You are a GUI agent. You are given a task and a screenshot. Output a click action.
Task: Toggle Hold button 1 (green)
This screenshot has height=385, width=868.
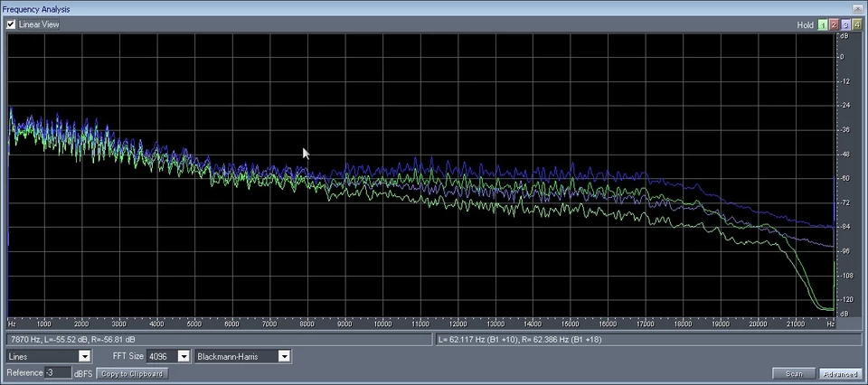[822, 24]
